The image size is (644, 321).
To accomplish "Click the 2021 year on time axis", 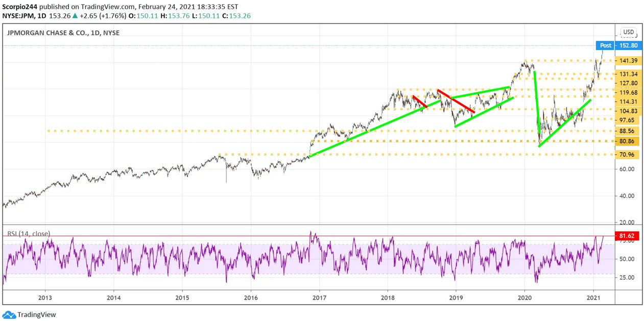I will (593, 297).
